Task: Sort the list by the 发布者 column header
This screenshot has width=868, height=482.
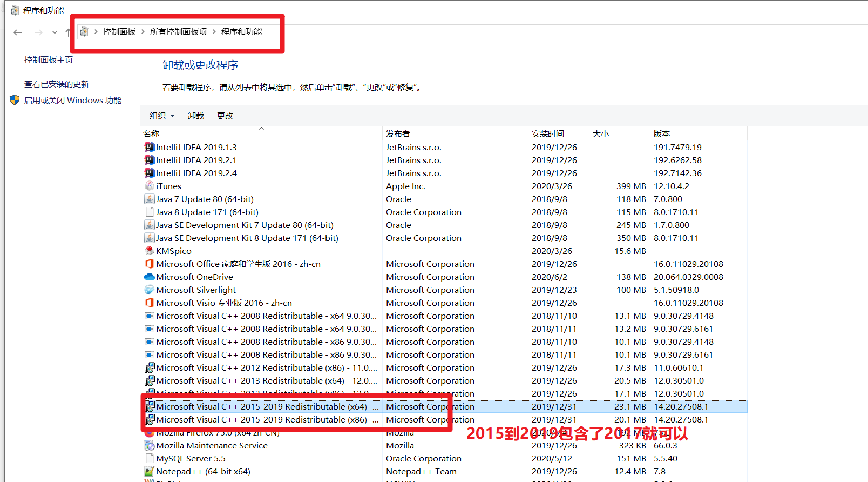Action: tap(455, 133)
